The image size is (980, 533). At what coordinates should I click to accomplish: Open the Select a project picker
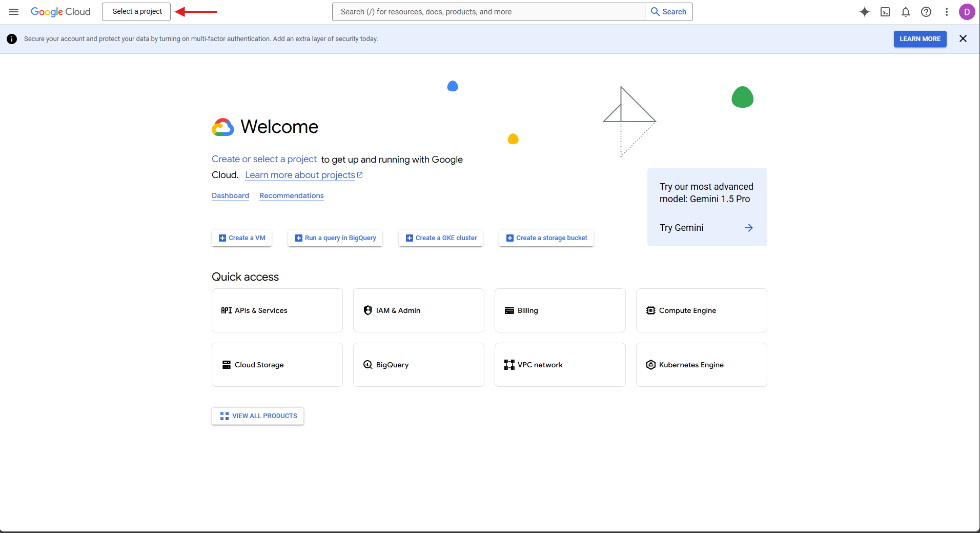point(136,12)
